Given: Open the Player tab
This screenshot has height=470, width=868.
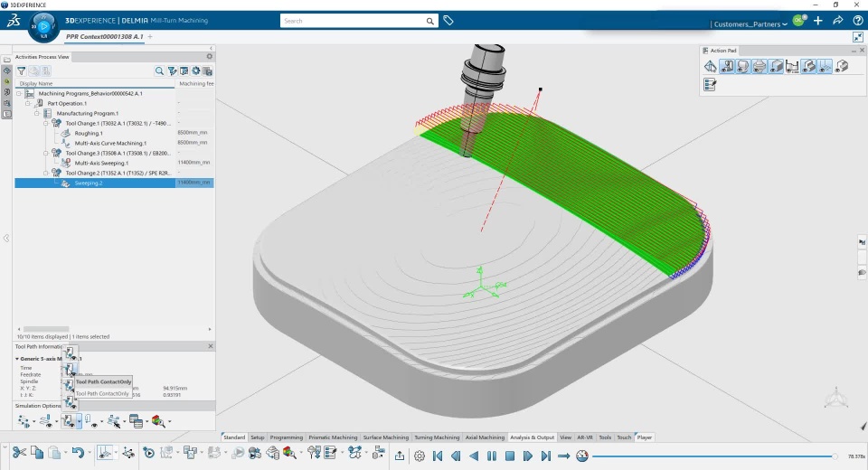Looking at the screenshot, I should pyautogui.click(x=645, y=437).
